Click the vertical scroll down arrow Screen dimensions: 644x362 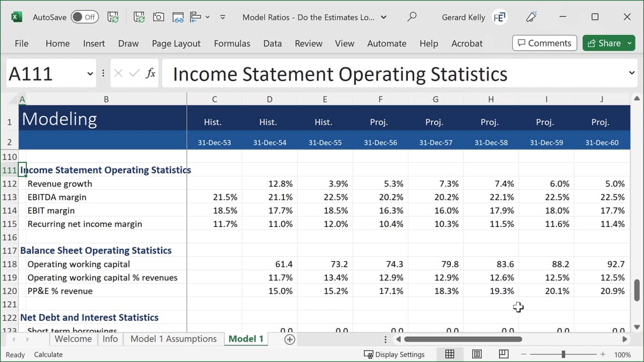tap(637, 327)
